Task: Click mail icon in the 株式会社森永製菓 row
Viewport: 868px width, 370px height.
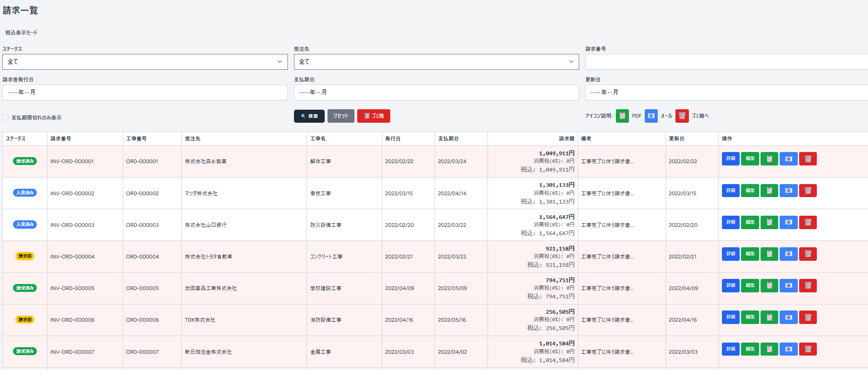Action: [x=788, y=159]
